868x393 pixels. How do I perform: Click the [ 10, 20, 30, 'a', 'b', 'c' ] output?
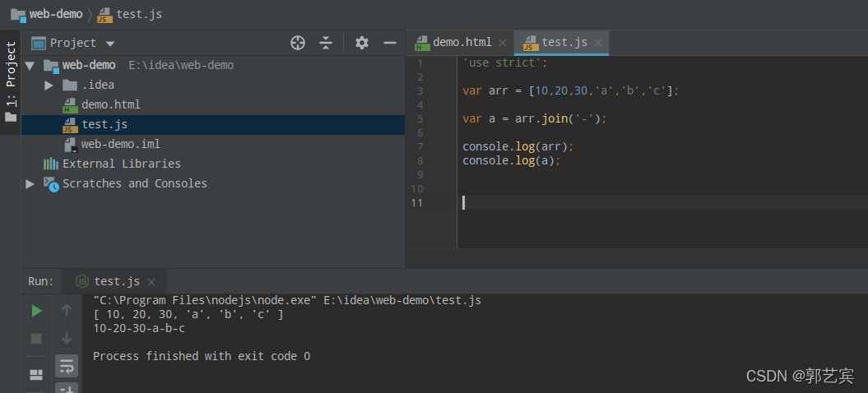[188, 314]
